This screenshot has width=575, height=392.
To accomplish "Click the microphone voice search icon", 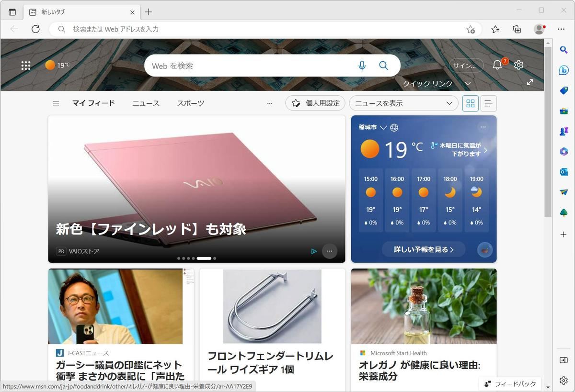I will click(x=362, y=66).
